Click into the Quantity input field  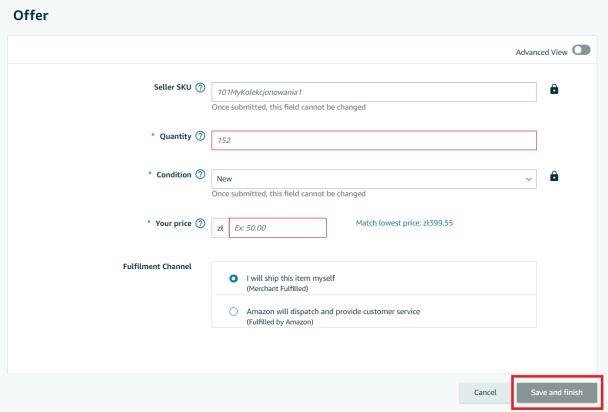[374, 140]
